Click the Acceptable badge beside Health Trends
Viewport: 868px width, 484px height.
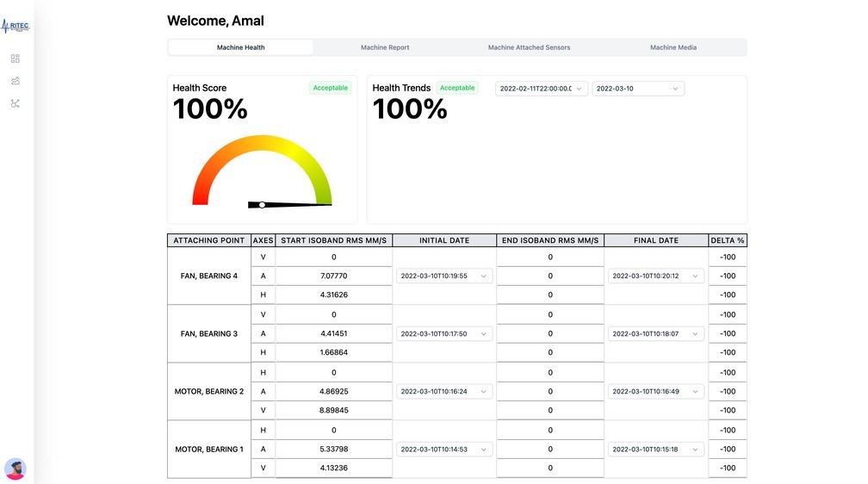[x=456, y=88]
